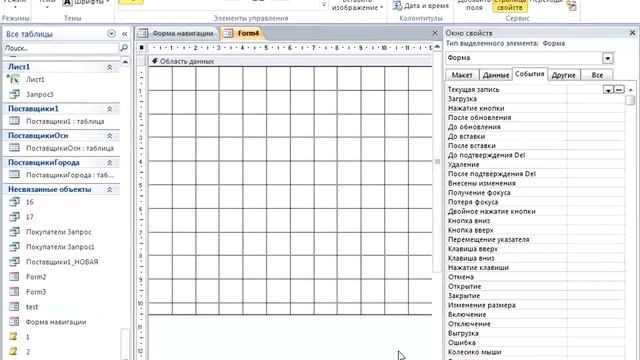Viewport: 640px width, 360px height.
Task: Open builder button for Текущая запись
Action: [619, 89]
